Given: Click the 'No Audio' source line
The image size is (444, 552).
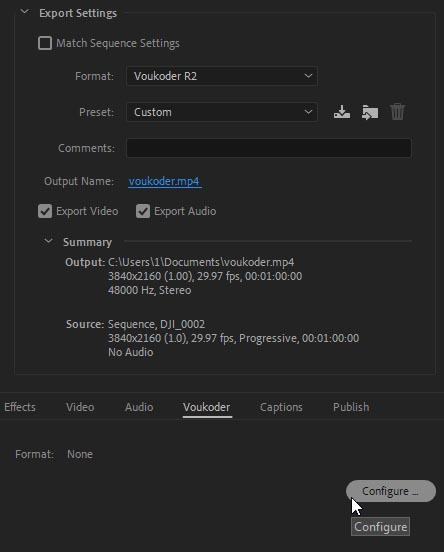Looking at the screenshot, I should click(131, 352).
